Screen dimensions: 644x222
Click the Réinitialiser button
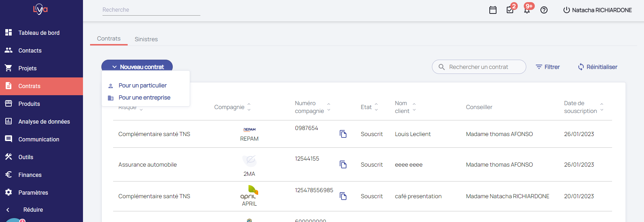click(x=598, y=67)
